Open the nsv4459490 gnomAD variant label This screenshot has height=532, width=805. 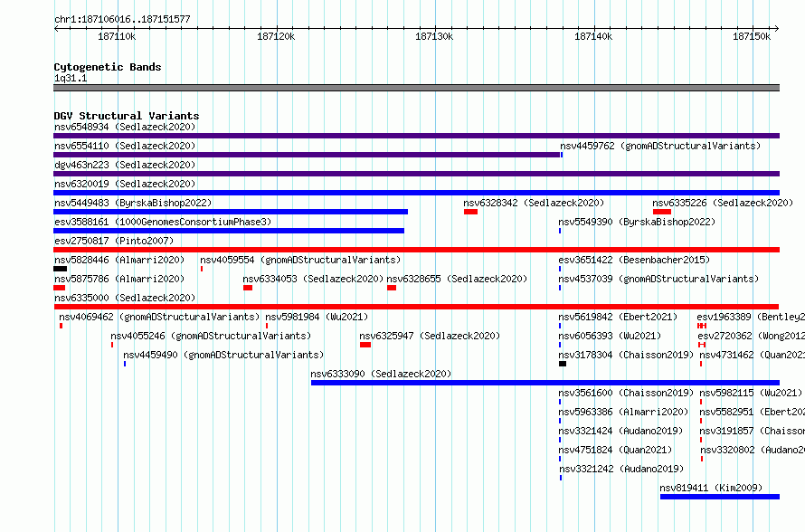223,355
